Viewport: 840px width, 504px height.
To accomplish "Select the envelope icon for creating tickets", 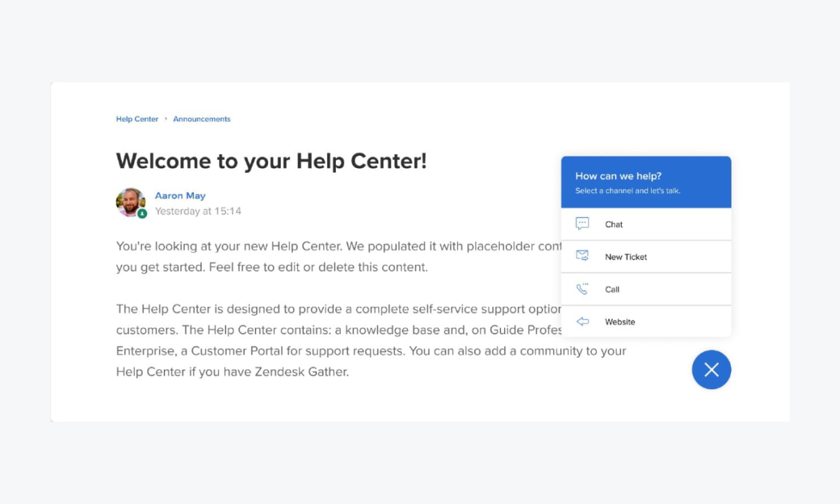I will pos(582,255).
